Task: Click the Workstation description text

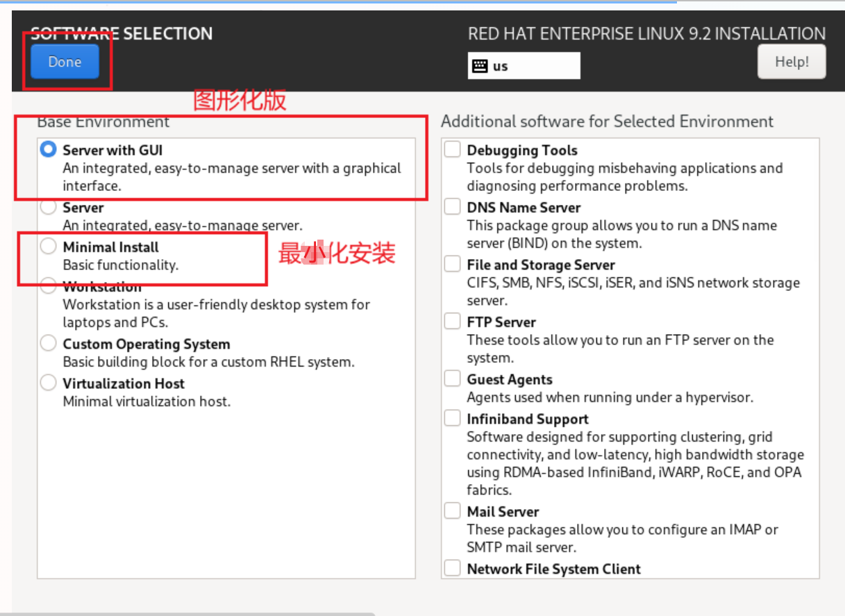Action: pyautogui.click(x=217, y=314)
